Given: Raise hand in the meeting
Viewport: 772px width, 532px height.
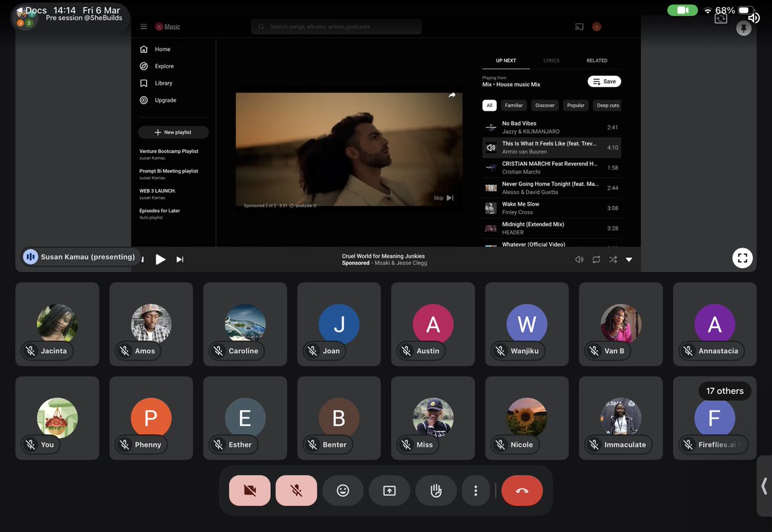Looking at the screenshot, I should pos(436,491).
